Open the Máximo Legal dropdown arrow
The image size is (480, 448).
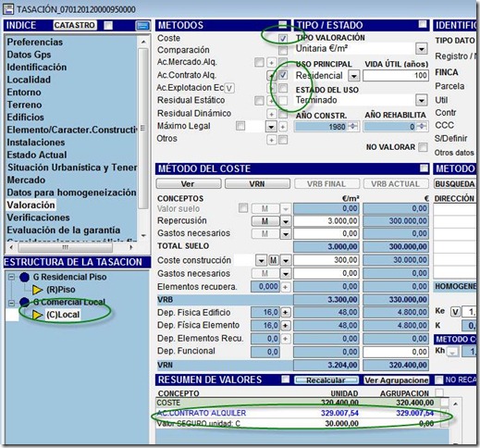[x=271, y=127]
